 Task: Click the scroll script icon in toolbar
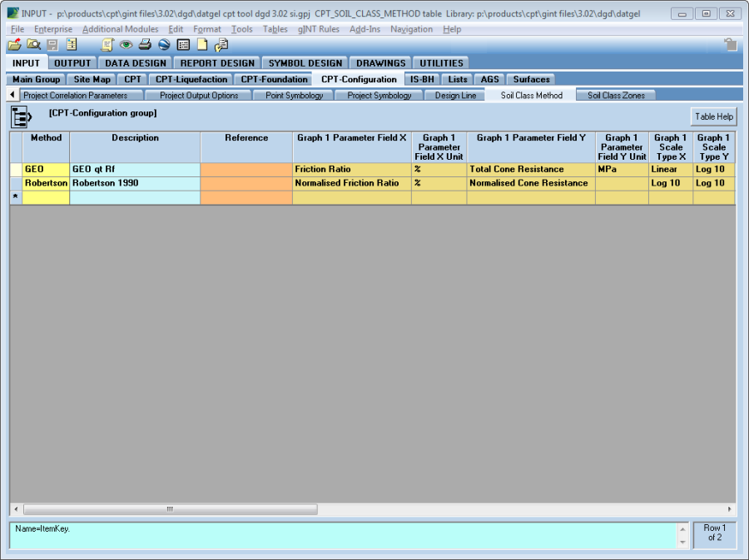point(221,45)
